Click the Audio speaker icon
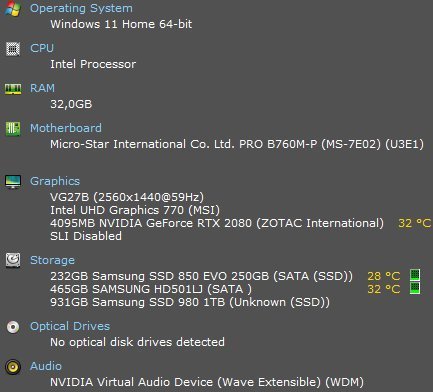The image size is (433, 392). pyautogui.click(x=13, y=367)
